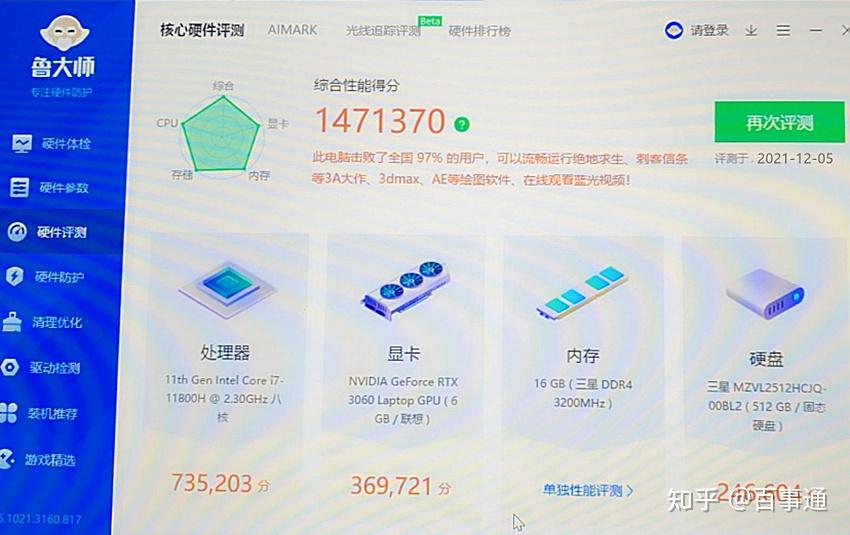Click the pentagon radar chart
Screen dimensions: 850x535
[x=221, y=133]
